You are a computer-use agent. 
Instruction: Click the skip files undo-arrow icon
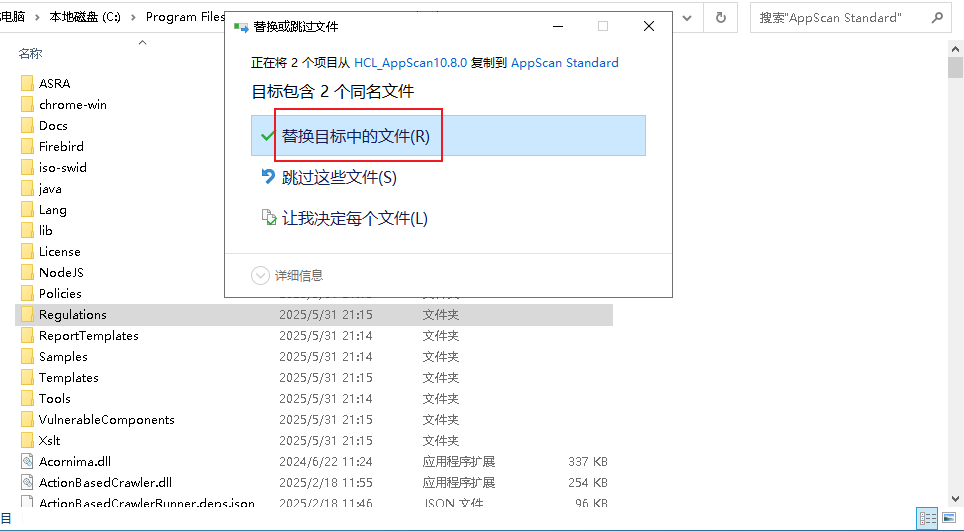268,177
